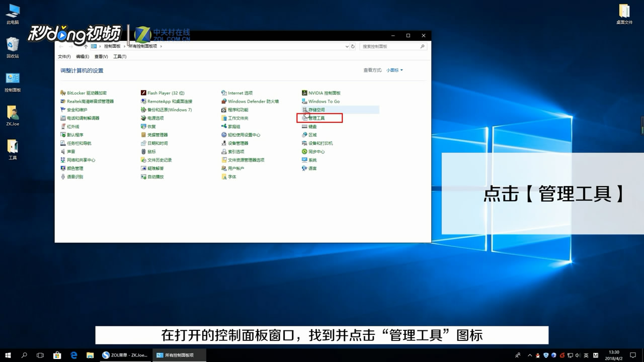Open 文件资源管理器选项
The height and width of the screenshot is (362, 644).
point(243,160)
